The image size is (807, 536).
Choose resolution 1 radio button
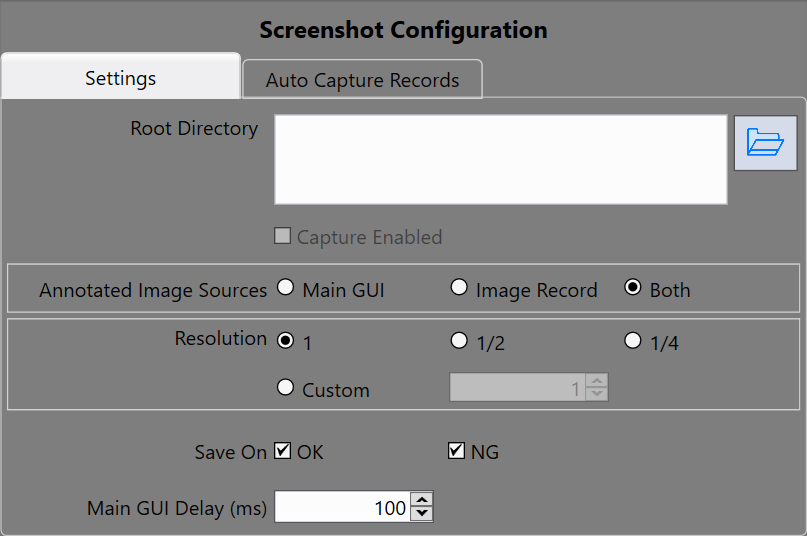[x=285, y=340]
